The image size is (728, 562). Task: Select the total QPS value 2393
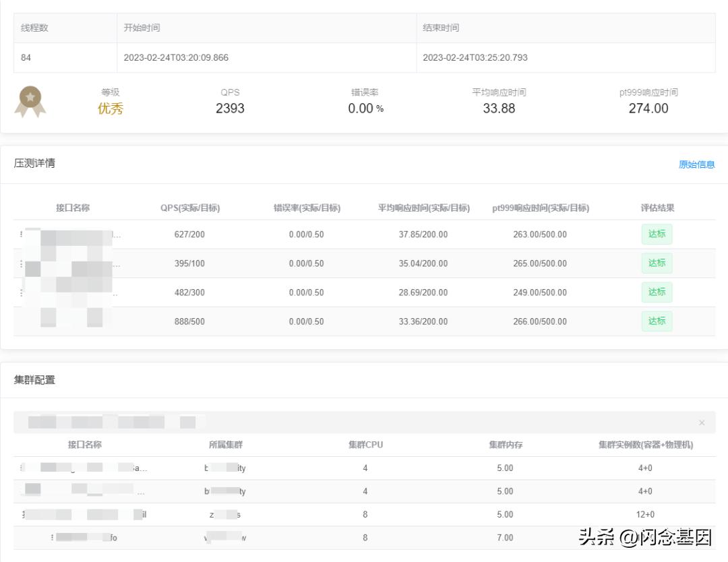(x=230, y=108)
